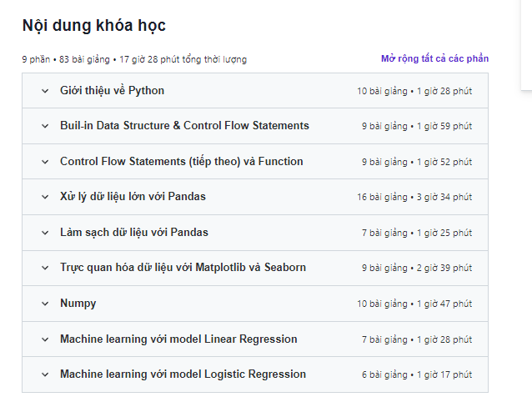Select the Làm sạch dữ liệu với Pandas title

(133, 233)
